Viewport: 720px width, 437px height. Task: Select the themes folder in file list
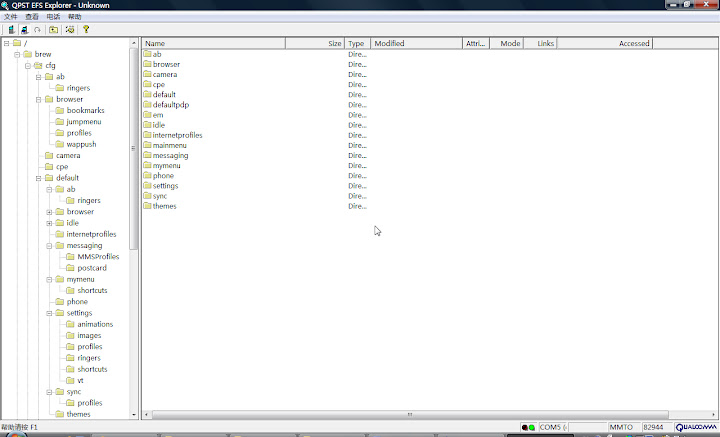(164, 206)
